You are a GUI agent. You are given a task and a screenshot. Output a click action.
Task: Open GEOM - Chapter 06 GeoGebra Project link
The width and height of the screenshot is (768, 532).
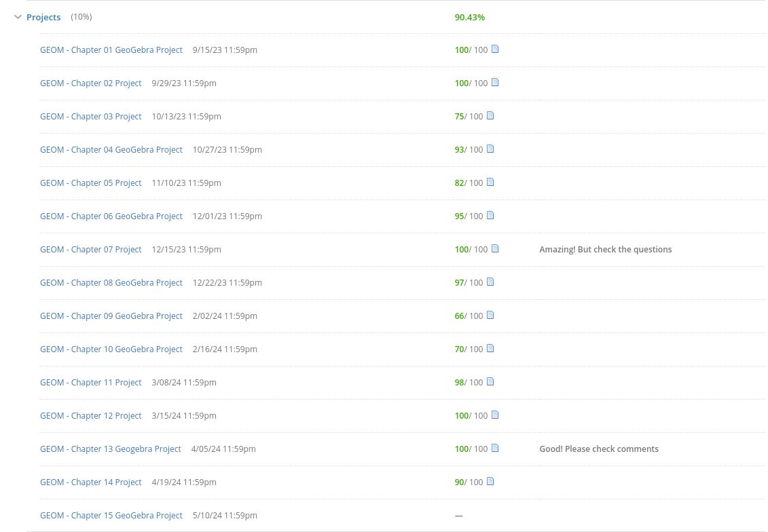click(x=111, y=216)
